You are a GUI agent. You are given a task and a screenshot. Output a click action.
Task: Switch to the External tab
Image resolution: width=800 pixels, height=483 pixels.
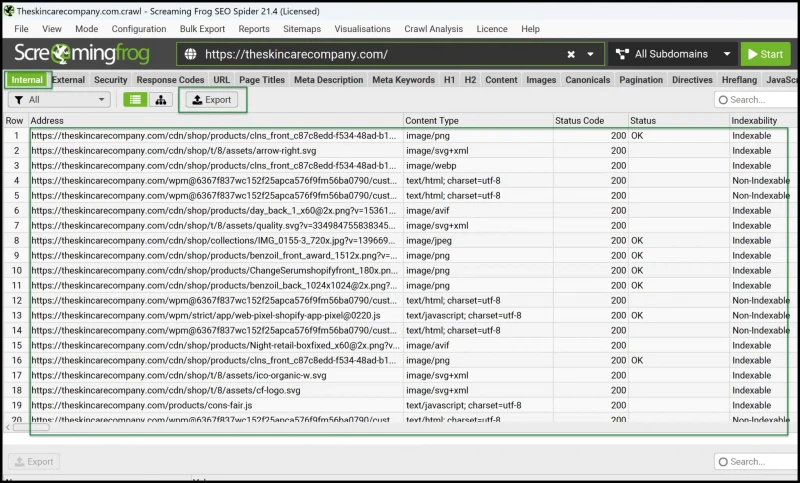68,80
